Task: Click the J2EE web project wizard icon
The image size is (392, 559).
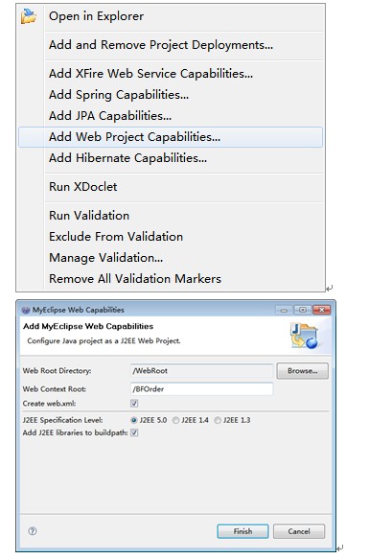Action: [304, 336]
